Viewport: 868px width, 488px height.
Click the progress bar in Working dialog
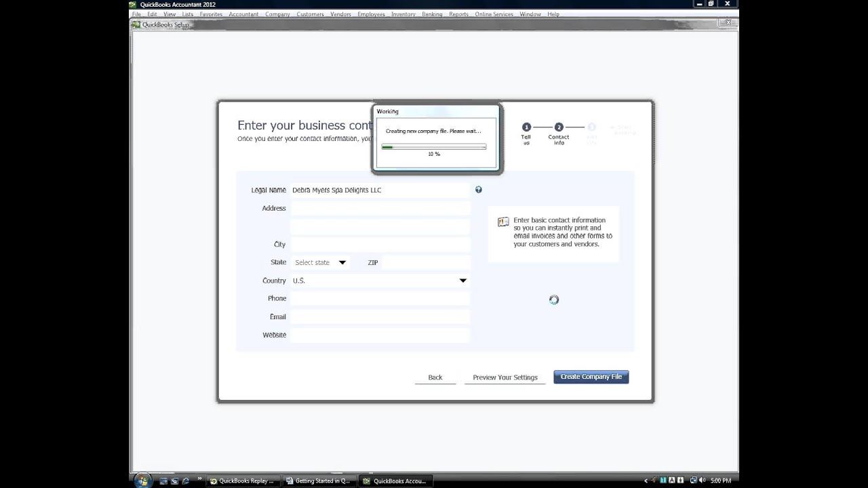(434, 146)
